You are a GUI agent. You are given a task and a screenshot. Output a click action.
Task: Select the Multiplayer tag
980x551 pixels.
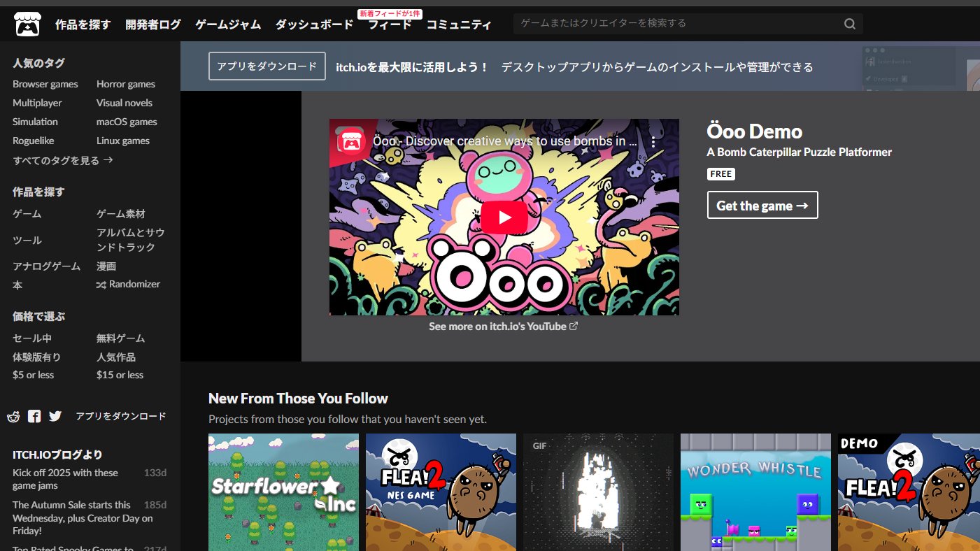[37, 103]
